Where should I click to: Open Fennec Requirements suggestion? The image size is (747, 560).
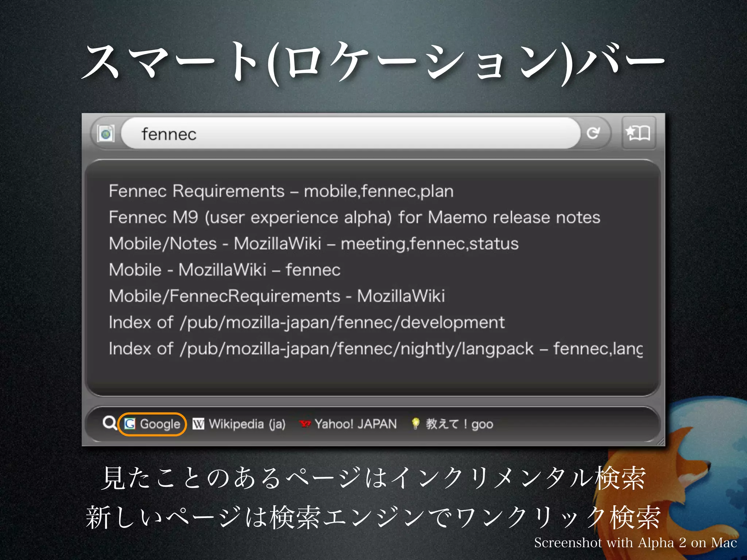(281, 191)
